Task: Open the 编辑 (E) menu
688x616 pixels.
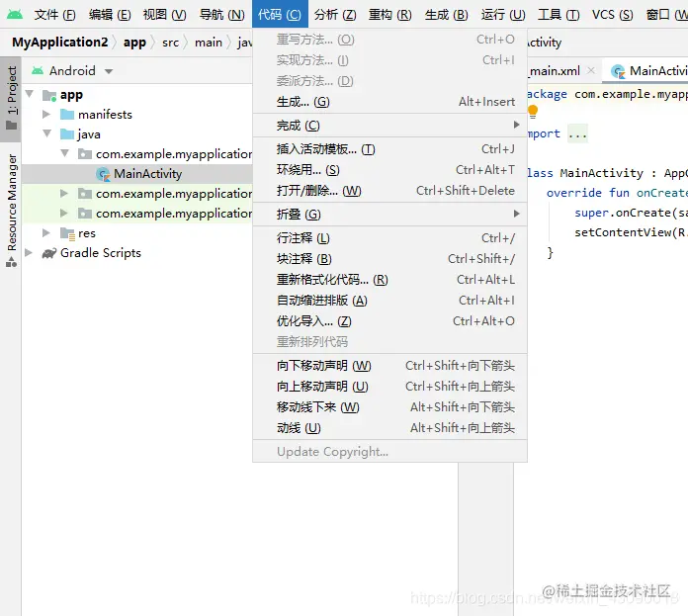Action: (x=110, y=15)
